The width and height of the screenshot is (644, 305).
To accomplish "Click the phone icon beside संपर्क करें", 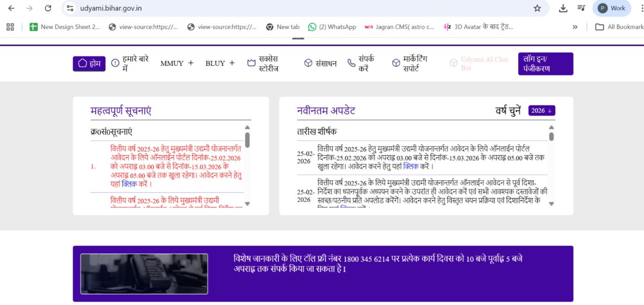I will [x=351, y=62].
